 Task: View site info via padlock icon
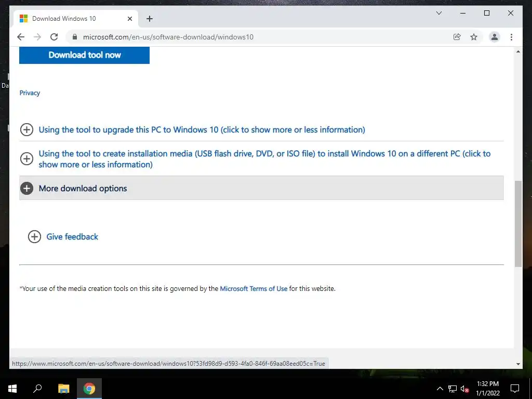[x=75, y=37]
